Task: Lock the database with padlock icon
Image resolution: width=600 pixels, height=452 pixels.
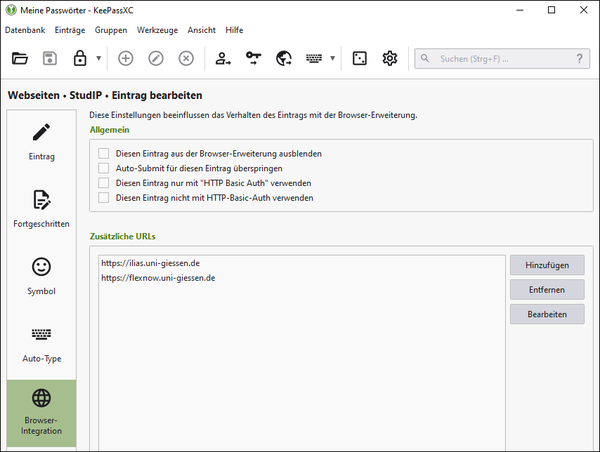Action: tap(80, 58)
